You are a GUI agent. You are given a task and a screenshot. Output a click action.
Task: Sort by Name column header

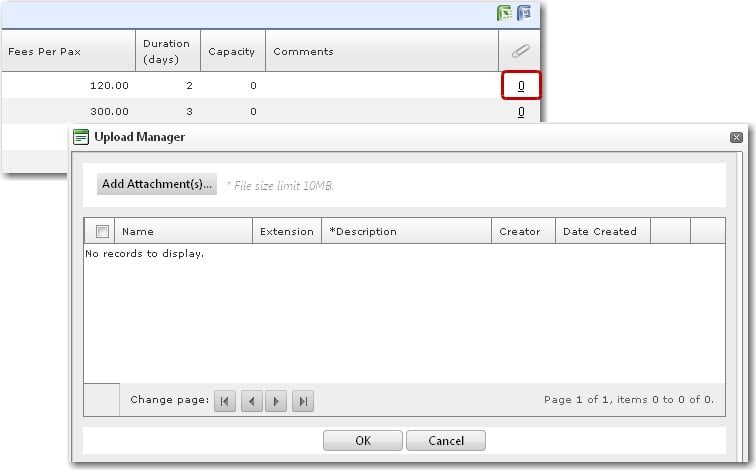138,231
